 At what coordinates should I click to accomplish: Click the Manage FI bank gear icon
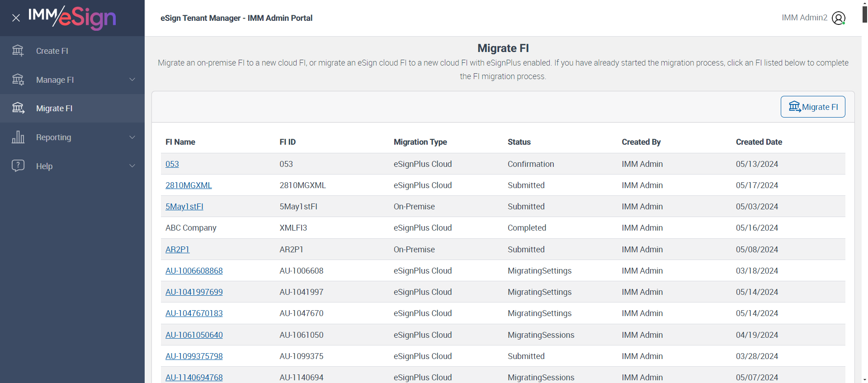tap(18, 80)
